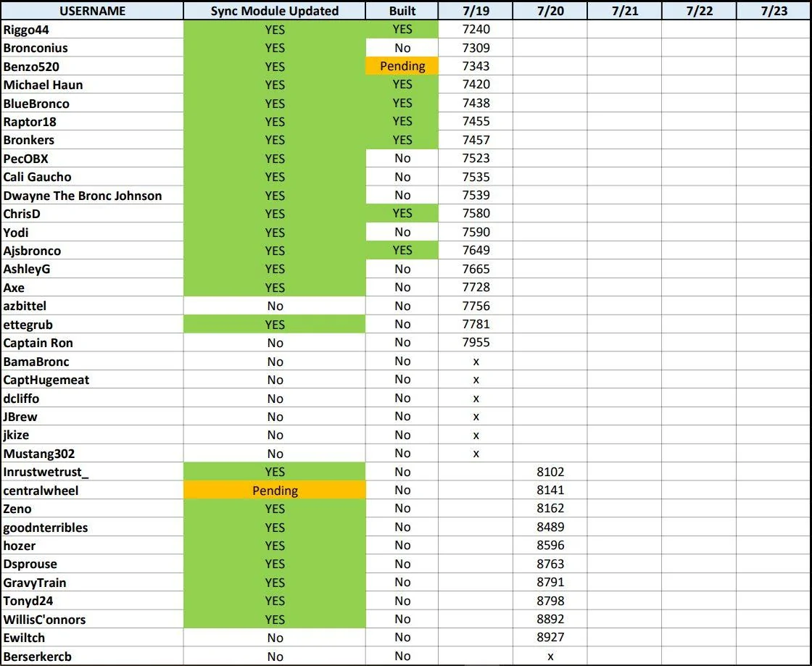Select the USERNAME column header

pyautogui.click(x=92, y=11)
